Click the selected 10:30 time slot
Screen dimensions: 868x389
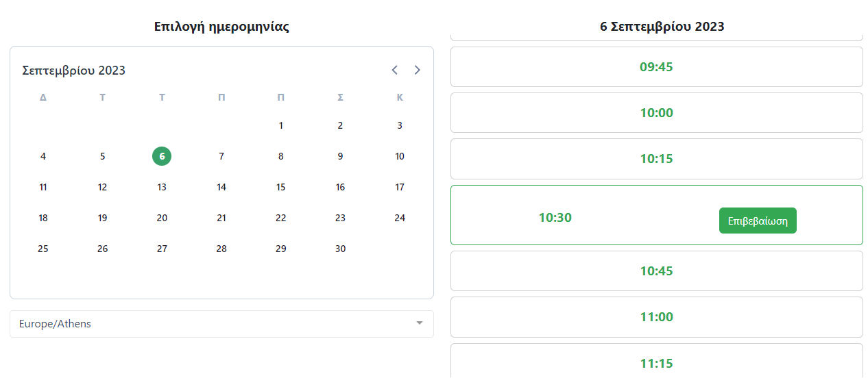[555, 218]
